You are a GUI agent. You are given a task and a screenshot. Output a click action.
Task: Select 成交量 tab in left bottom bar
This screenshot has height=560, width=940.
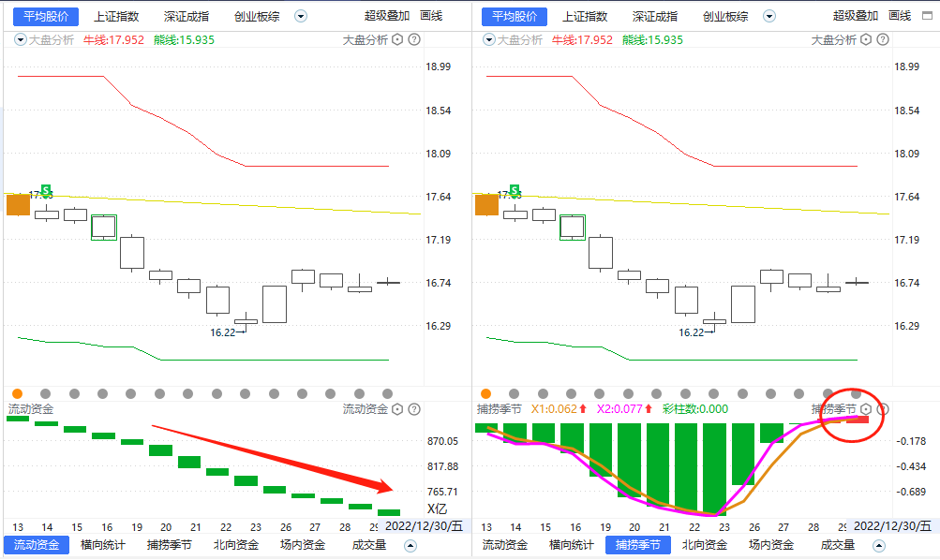coord(369,545)
